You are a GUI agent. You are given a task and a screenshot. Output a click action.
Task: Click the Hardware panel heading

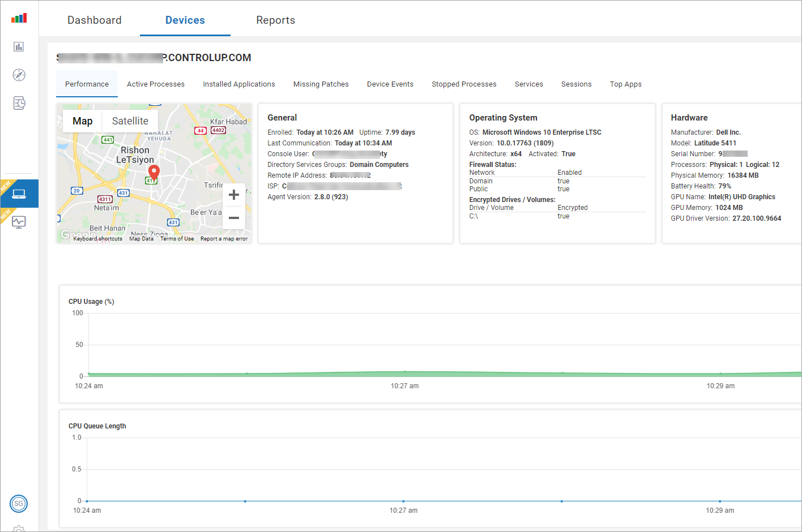click(689, 118)
